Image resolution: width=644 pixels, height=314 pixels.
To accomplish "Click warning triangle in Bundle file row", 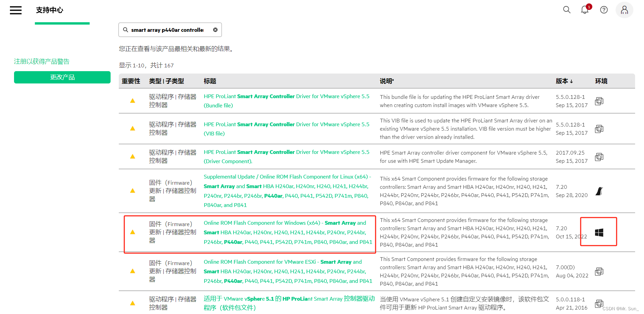I will click(132, 101).
